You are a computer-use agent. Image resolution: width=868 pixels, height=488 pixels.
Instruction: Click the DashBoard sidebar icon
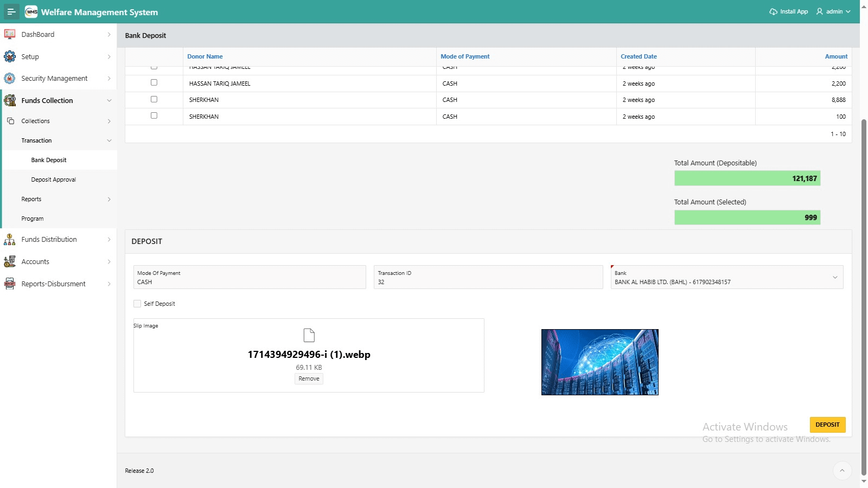10,34
